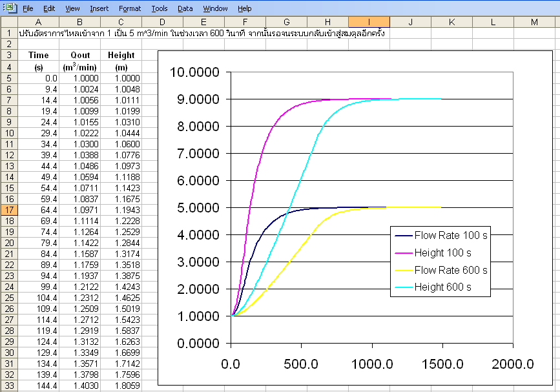Click the cell with Qout 1.0024
Screen dimensions: 560x392
(x=79, y=89)
